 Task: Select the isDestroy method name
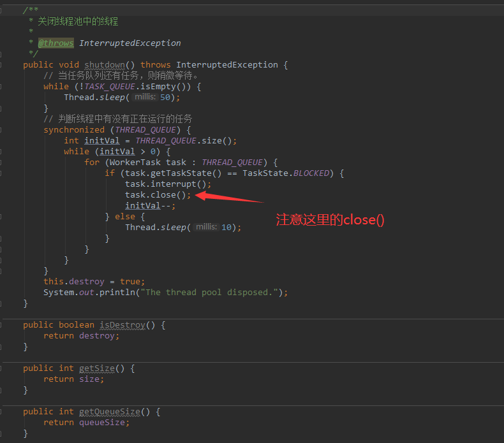(x=122, y=325)
